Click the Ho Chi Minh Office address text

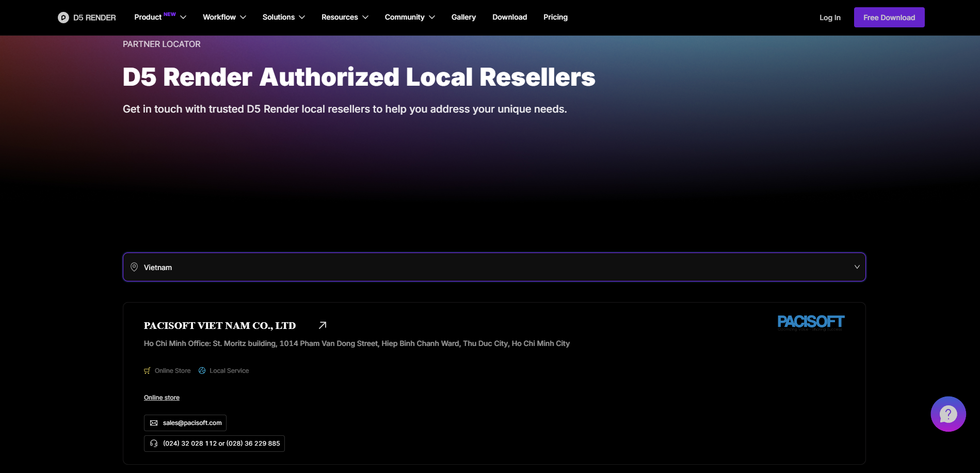pos(357,343)
